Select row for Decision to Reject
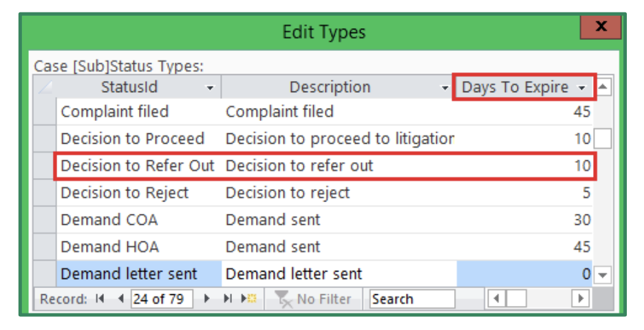 tap(45, 192)
